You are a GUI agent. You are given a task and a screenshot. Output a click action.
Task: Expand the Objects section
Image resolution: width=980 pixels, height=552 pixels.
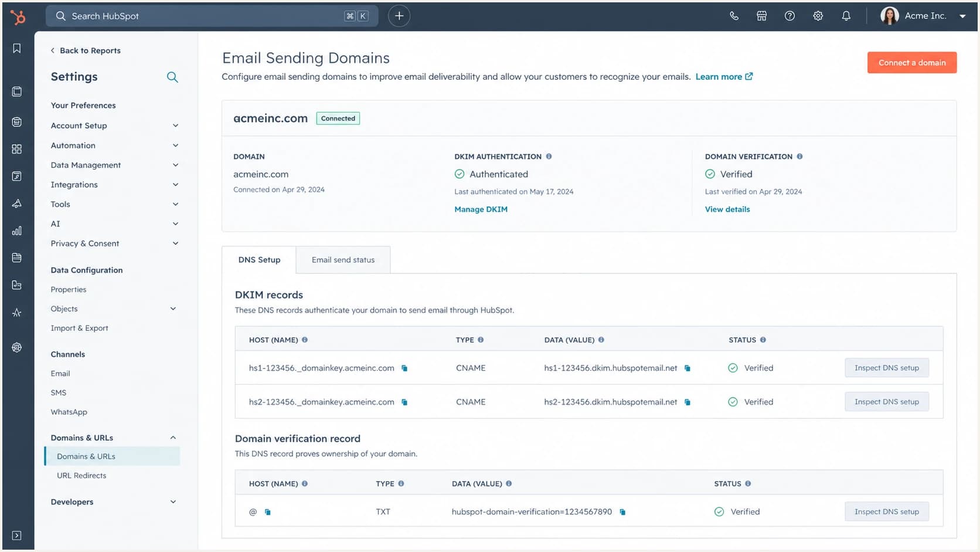click(x=115, y=309)
